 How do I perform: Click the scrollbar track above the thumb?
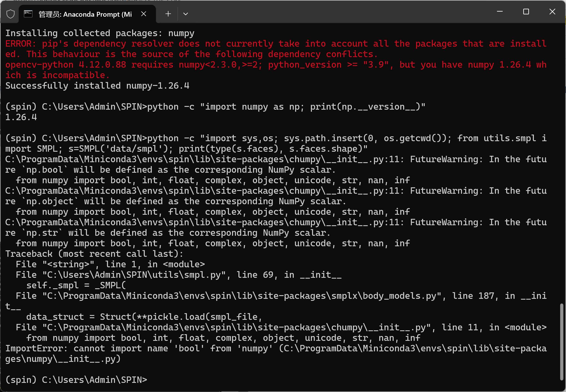click(561, 172)
